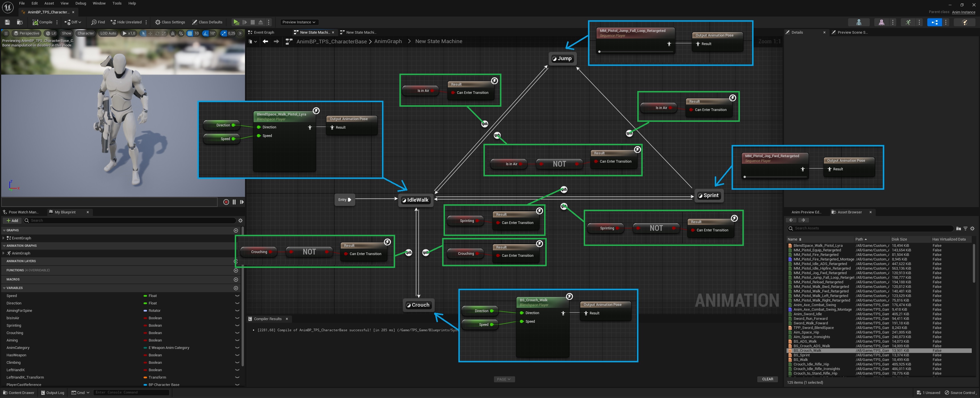
Task: Toggle rotation angle snapping in viewport
Action: (x=205, y=33)
